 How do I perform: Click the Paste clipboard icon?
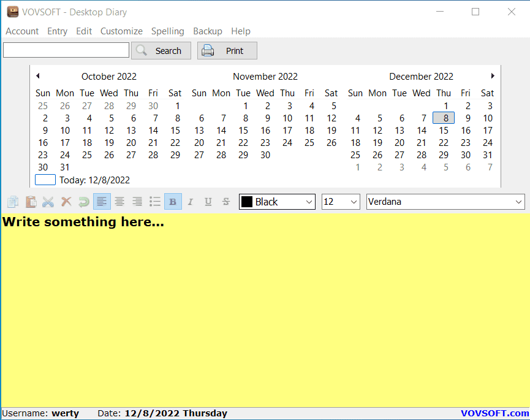[31, 202]
